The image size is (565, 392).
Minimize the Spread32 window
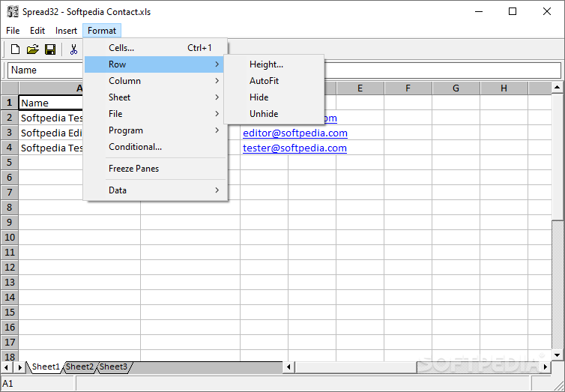tap(479, 11)
